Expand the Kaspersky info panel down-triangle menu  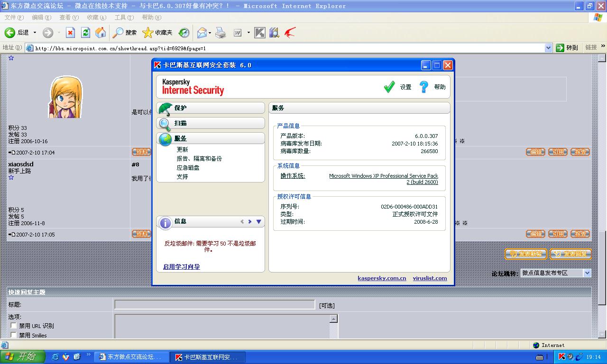[x=258, y=221]
